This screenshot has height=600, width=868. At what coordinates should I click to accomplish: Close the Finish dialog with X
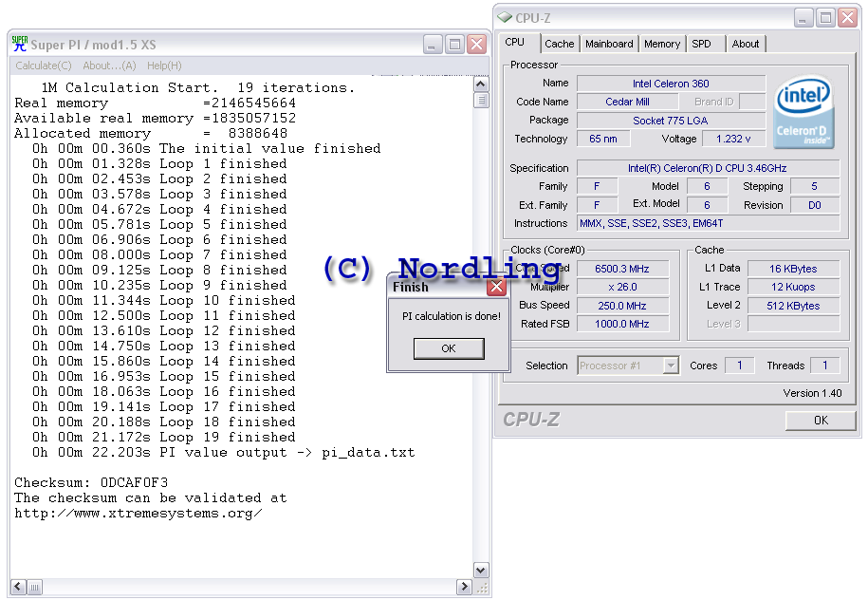pos(496,287)
